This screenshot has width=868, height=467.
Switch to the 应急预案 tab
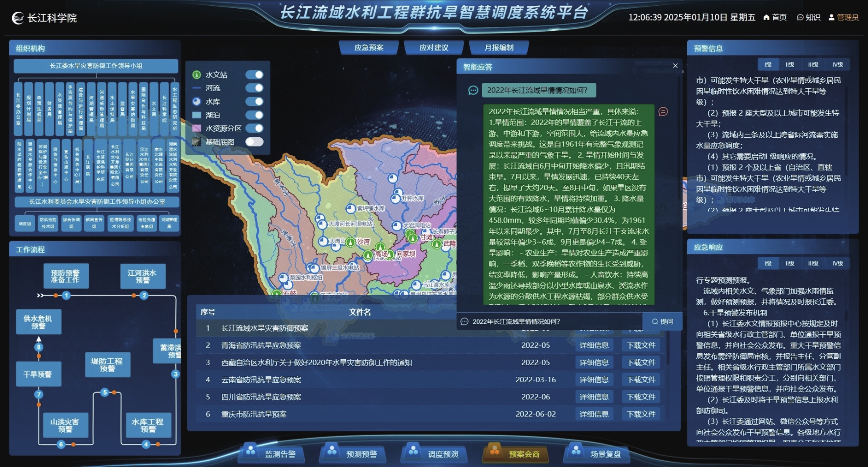(x=369, y=48)
